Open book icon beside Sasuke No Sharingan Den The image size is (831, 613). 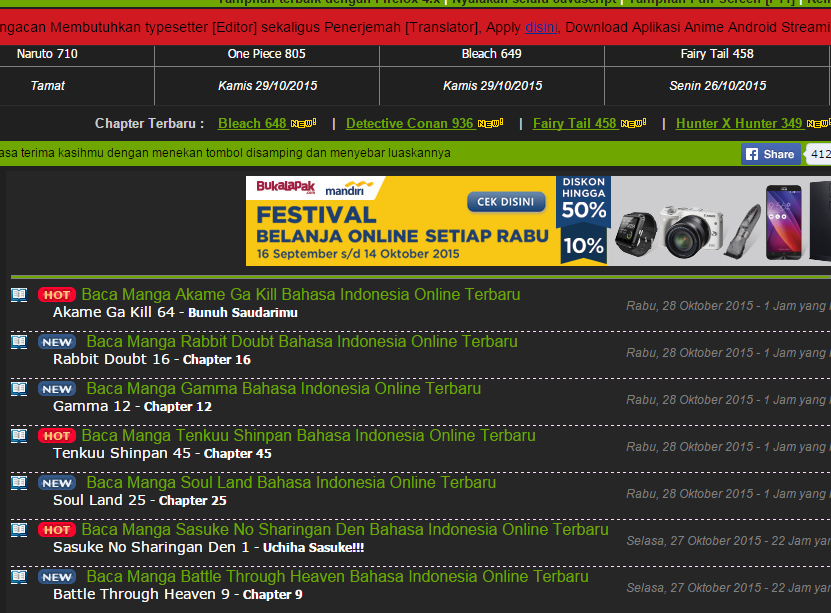[x=19, y=530]
